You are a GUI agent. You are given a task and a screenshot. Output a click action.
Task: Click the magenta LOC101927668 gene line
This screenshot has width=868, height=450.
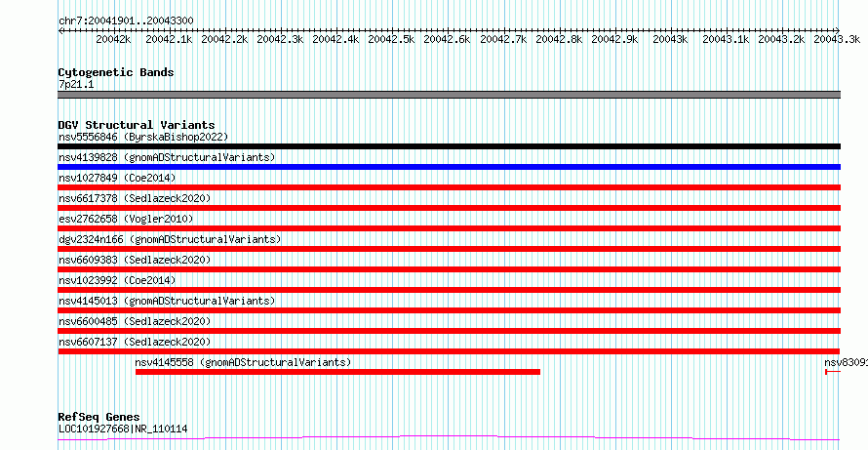point(449,438)
